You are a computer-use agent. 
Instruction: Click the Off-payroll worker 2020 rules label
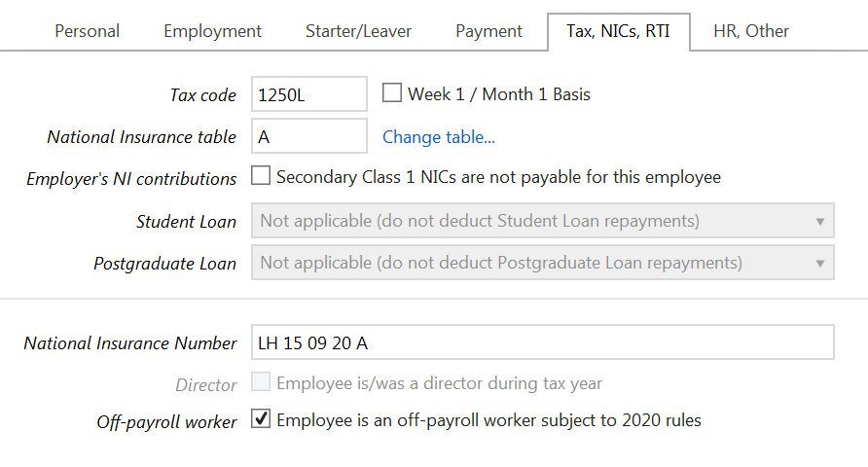coord(488,420)
